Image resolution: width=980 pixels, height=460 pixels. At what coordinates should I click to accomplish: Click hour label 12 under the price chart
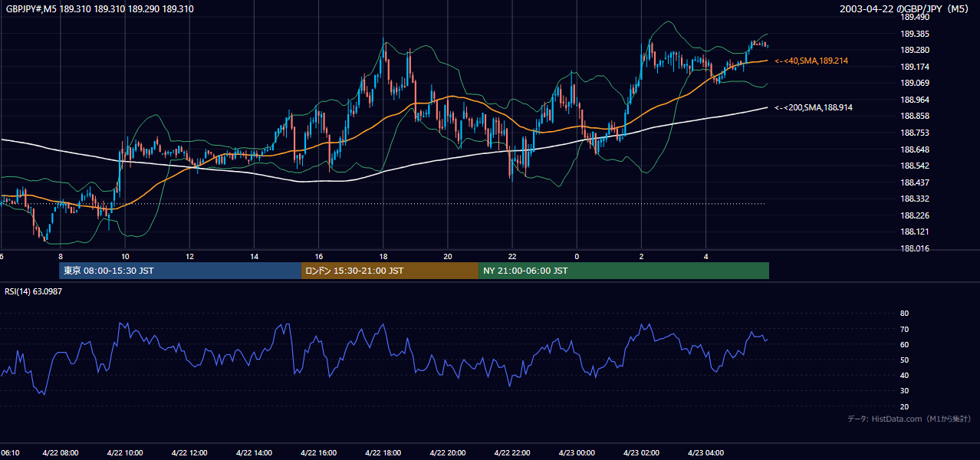(189, 257)
